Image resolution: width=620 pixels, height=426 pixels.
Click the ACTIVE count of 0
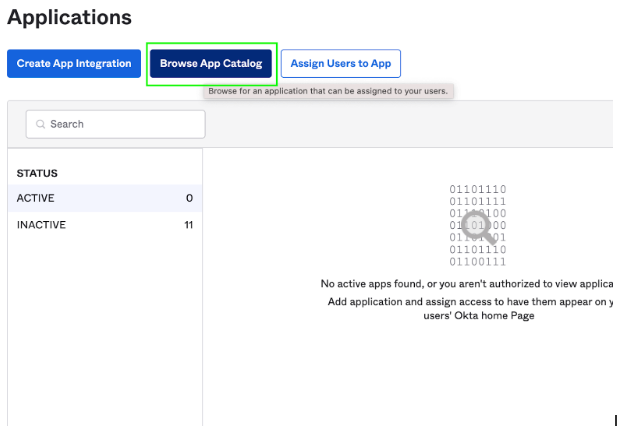[189, 198]
